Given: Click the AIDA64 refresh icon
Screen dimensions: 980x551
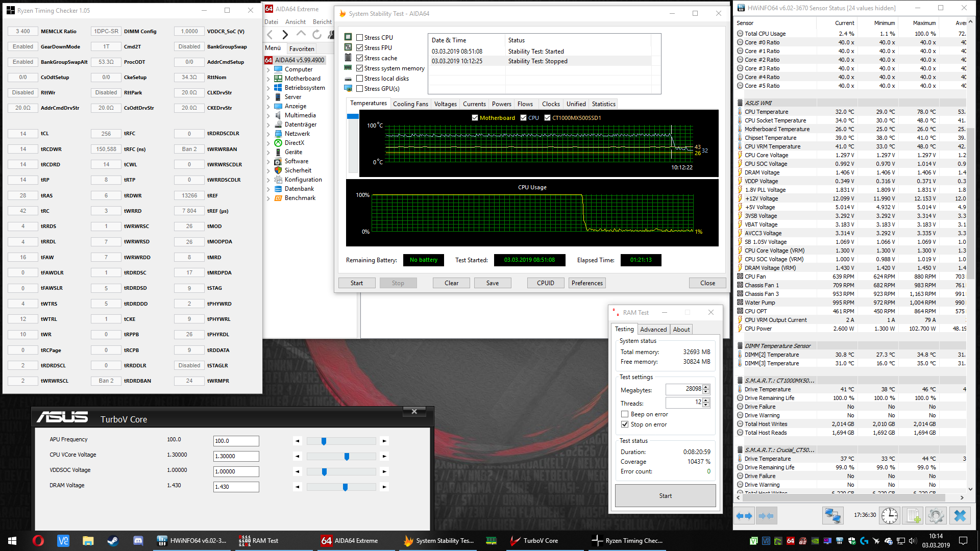Looking at the screenshot, I should pyautogui.click(x=317, y=35).
